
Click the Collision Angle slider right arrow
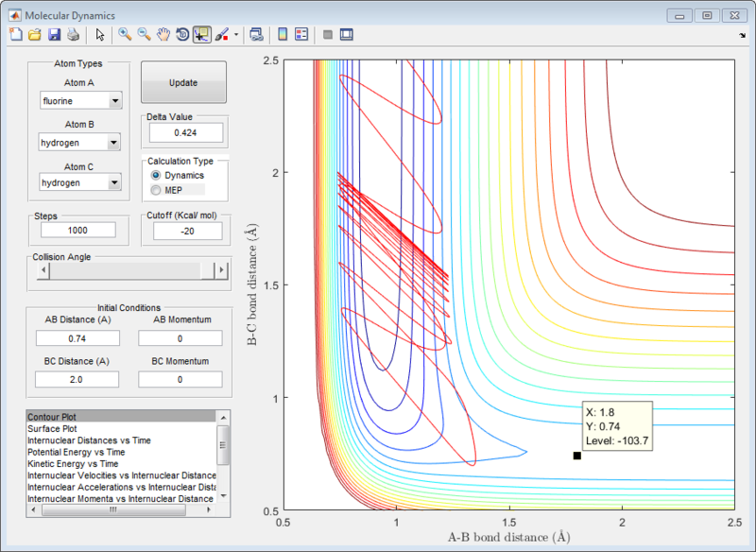(x=222, y=270)
